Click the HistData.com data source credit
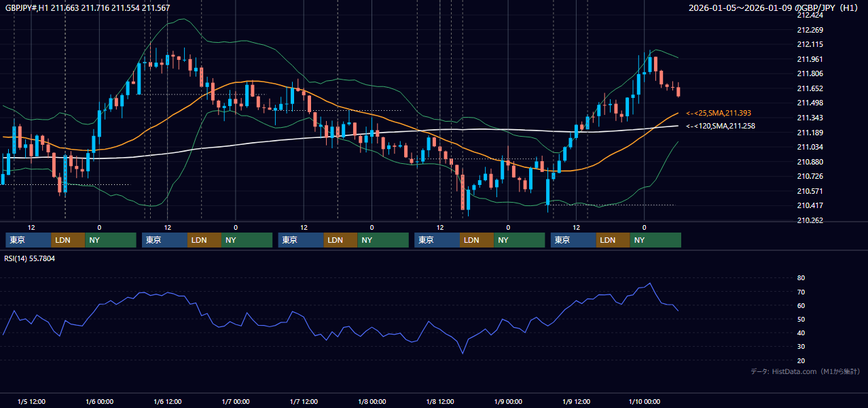 coord(806,371)
